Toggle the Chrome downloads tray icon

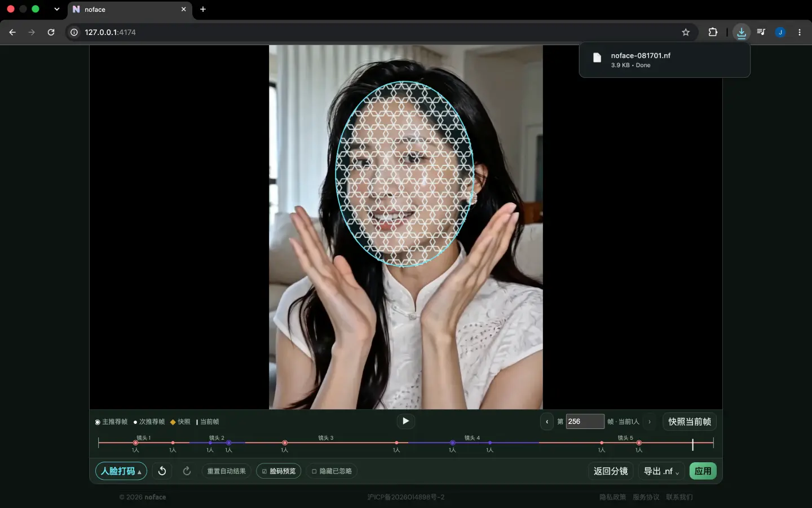(742, 32)
